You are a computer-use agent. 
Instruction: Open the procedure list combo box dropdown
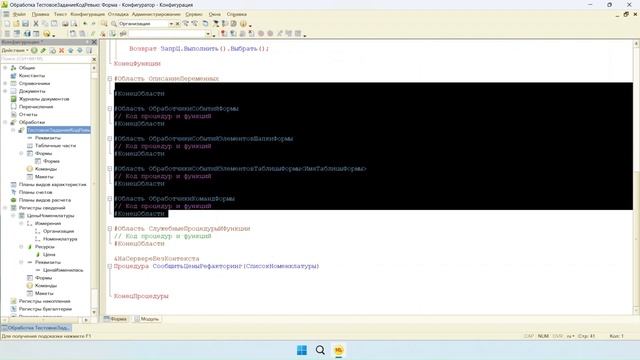coord(207,33)
